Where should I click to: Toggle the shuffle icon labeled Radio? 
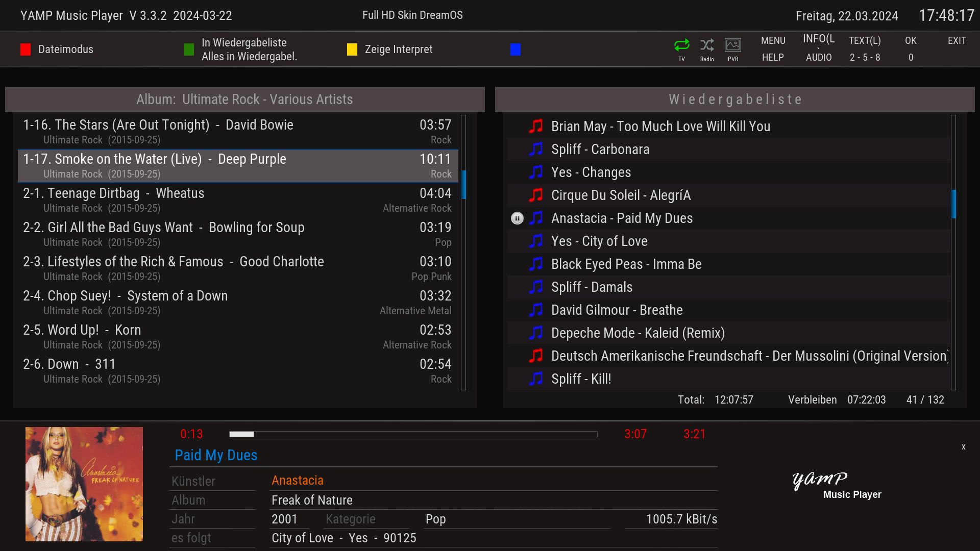coord(707,45)
